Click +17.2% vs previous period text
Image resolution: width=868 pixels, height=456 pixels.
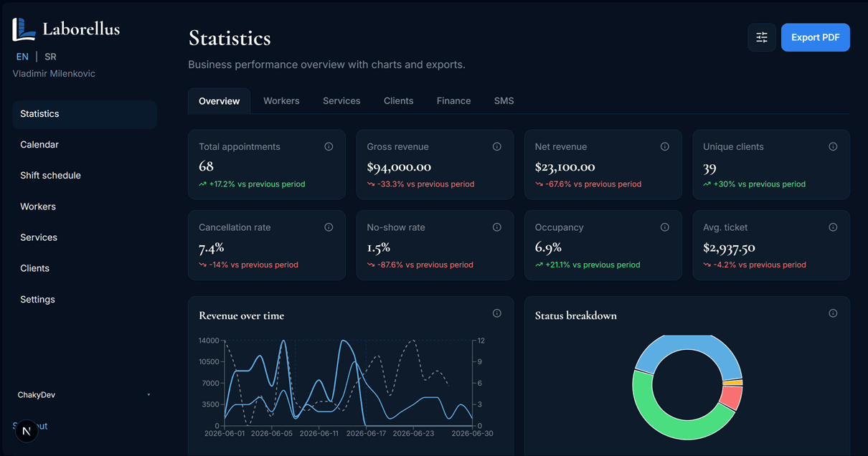257,184
